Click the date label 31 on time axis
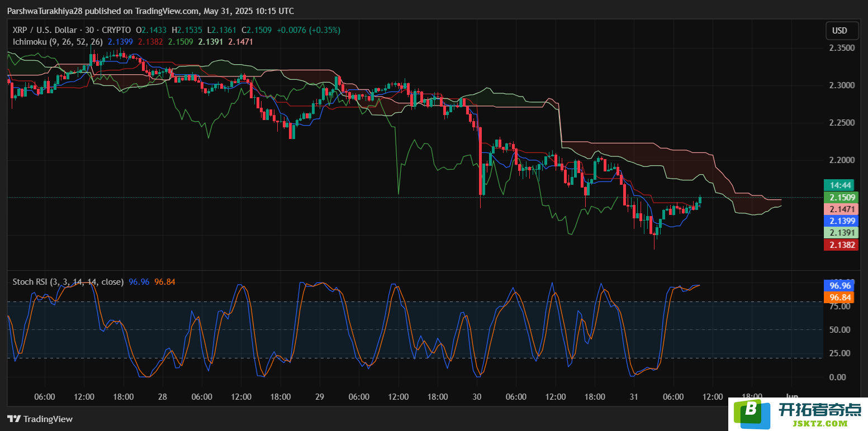868x431 pixels. [x=634, y=397]
